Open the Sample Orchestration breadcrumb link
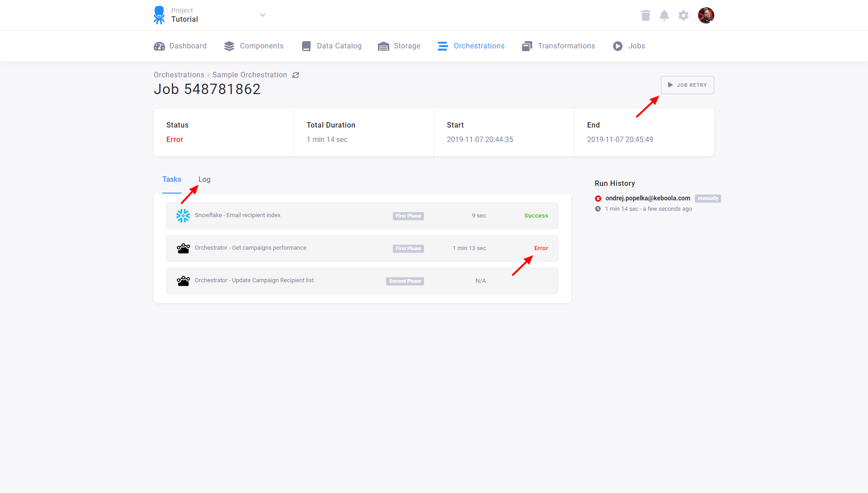This screenshot has height=493, width=868. click(x=250, y=75)
